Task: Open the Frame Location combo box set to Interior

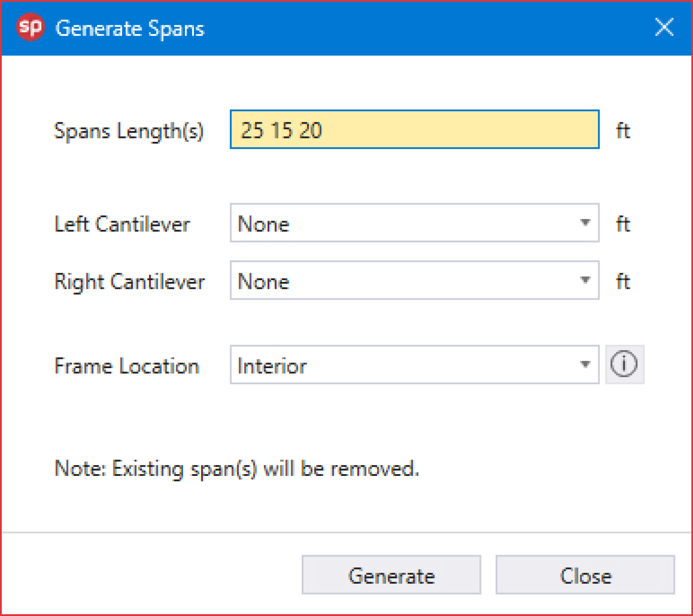Action: [405, 365]
